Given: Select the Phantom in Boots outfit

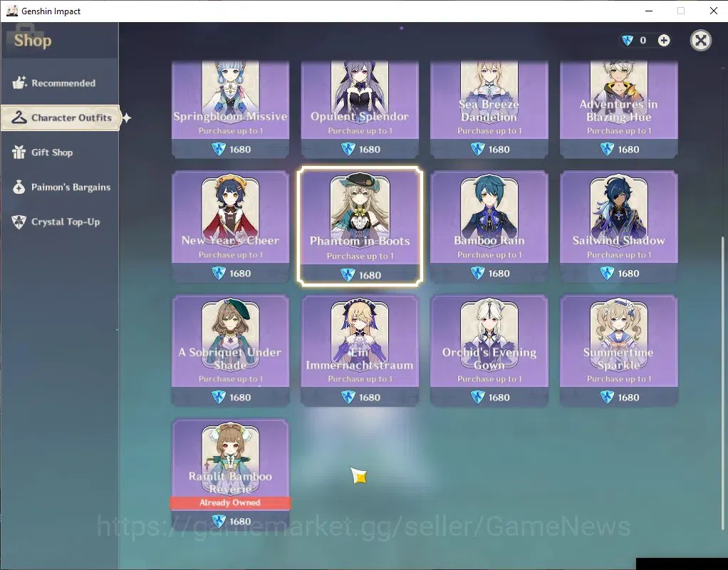Looking at the screenshot, I should click(360, 227).
